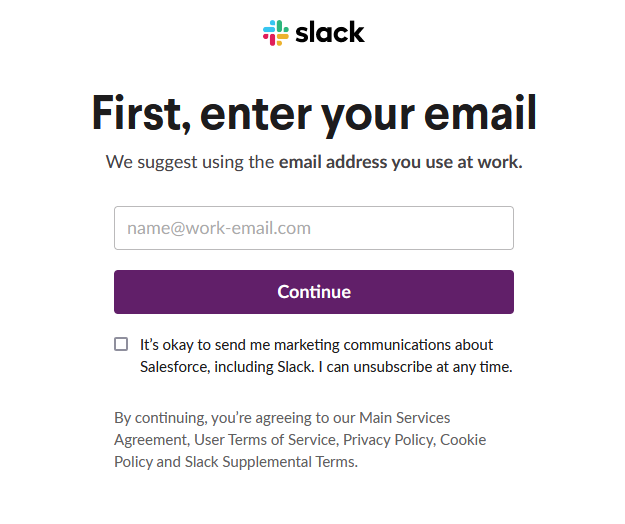Viewport: 625px width, 524px height.
Task: Click the colorful Slack hashtag logo icon
Action: [x=275, y=33]
